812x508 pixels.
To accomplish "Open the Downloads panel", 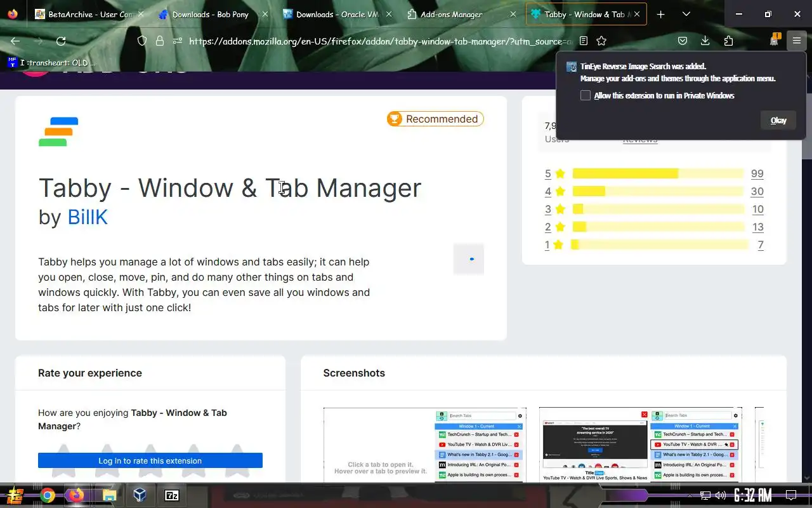I will pyautogui.click(x=705, y=41).
